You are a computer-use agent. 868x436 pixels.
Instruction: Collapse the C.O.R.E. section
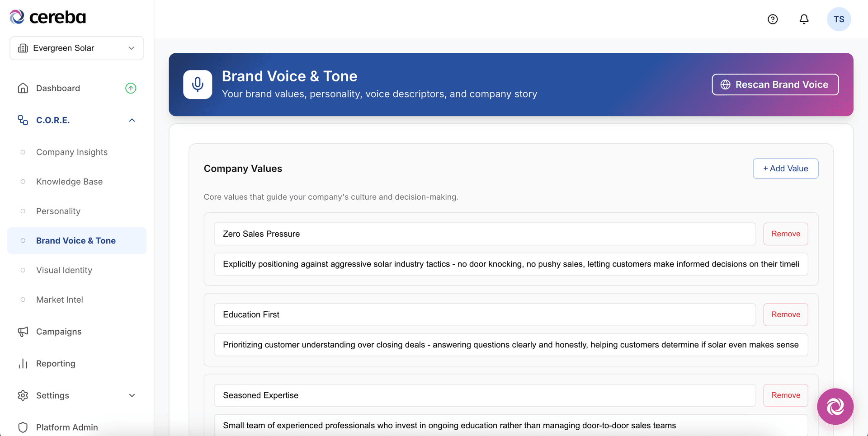point(132,120)
